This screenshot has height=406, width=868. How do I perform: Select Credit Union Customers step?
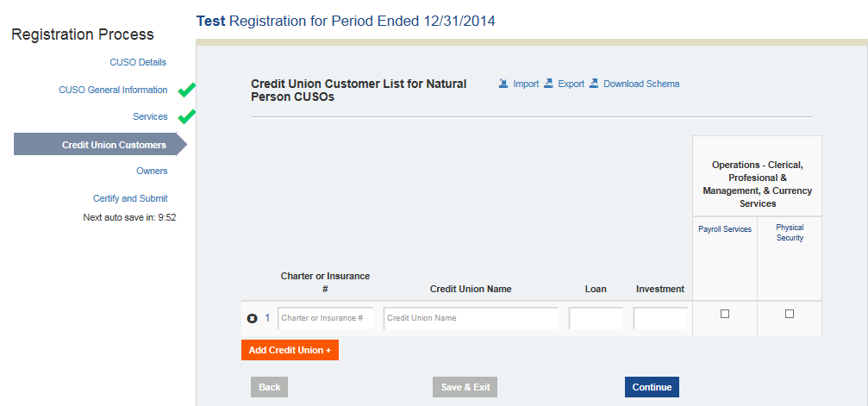(114, 145)
